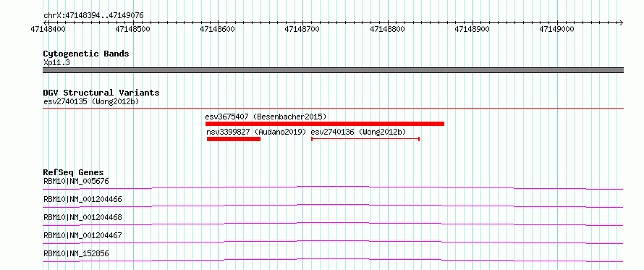Collapse the DGV Structural Variants track heading

coord(101,93)
